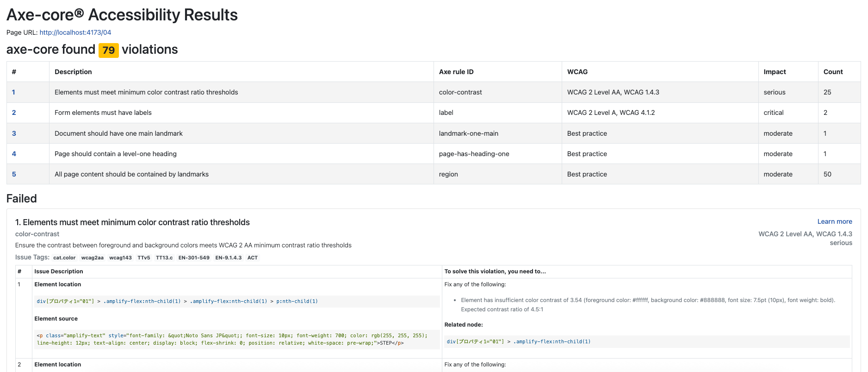
Task: Open the localhost:4173/04 page URL link
Action: [75, 32]
